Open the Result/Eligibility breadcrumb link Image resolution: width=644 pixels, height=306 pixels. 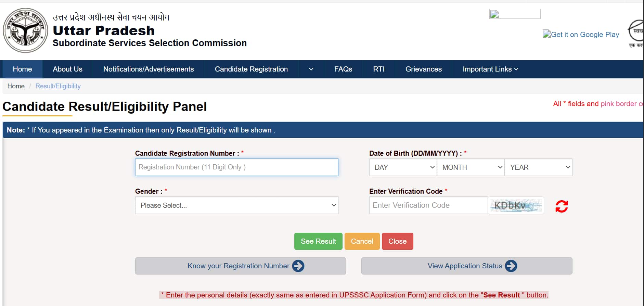pos(58,86)
